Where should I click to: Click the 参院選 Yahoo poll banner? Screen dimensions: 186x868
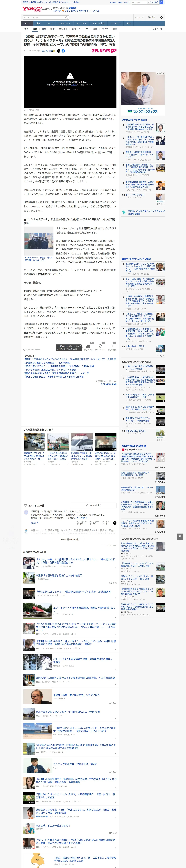tap(143, 212)
